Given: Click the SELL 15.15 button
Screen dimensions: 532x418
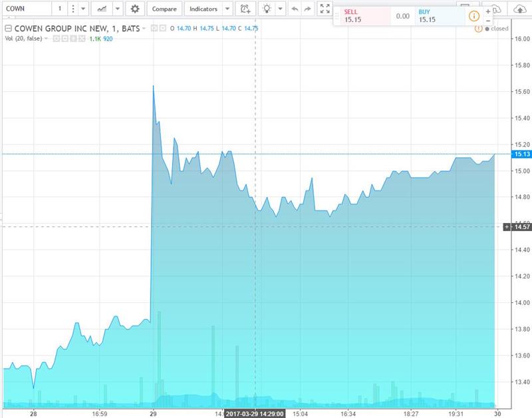Looking at the screenshot, I should coord(361,16).
